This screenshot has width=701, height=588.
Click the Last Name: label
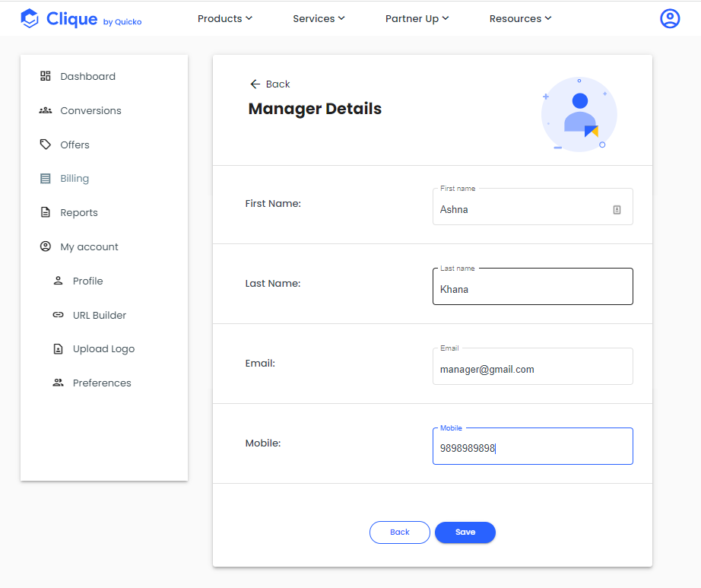pos(273,284)
